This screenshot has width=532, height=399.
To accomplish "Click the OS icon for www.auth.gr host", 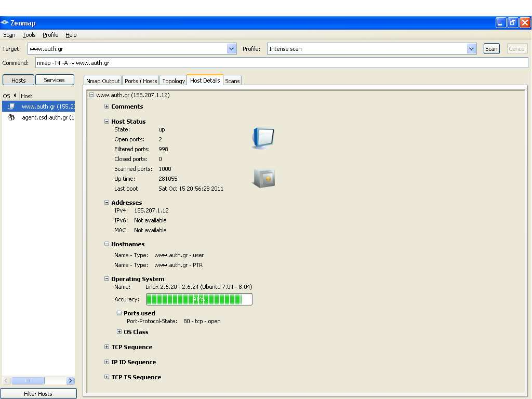I will pos(11,107).
